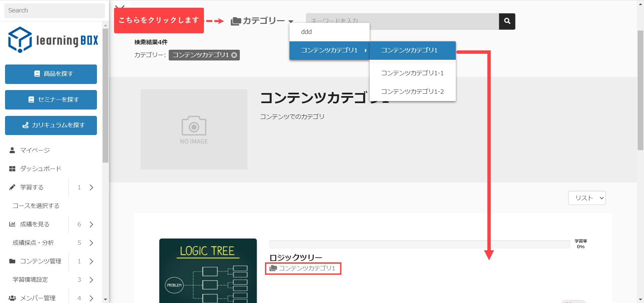Open マイページ from the sidebar
The height and width of the screenshot is (303, 644).
[x=35, y=150]
